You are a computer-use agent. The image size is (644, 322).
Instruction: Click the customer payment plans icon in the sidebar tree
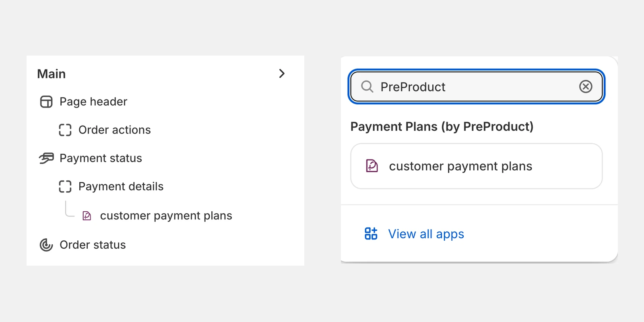click(87, 216)
